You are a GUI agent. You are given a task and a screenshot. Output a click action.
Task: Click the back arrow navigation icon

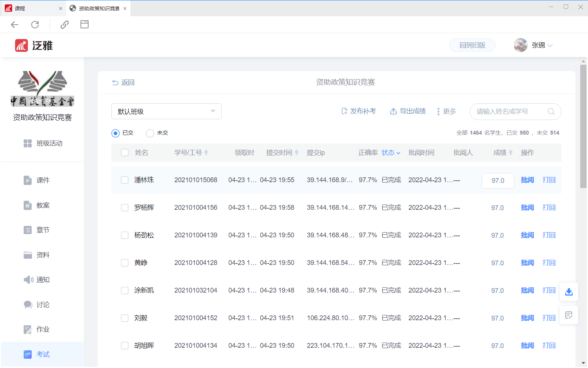coord(15,25)
